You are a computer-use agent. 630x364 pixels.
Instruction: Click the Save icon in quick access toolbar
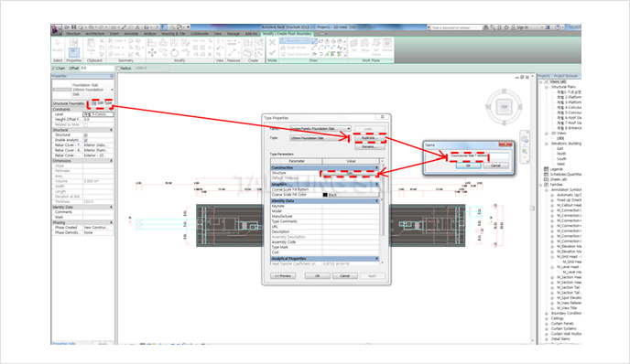(73, 27)
